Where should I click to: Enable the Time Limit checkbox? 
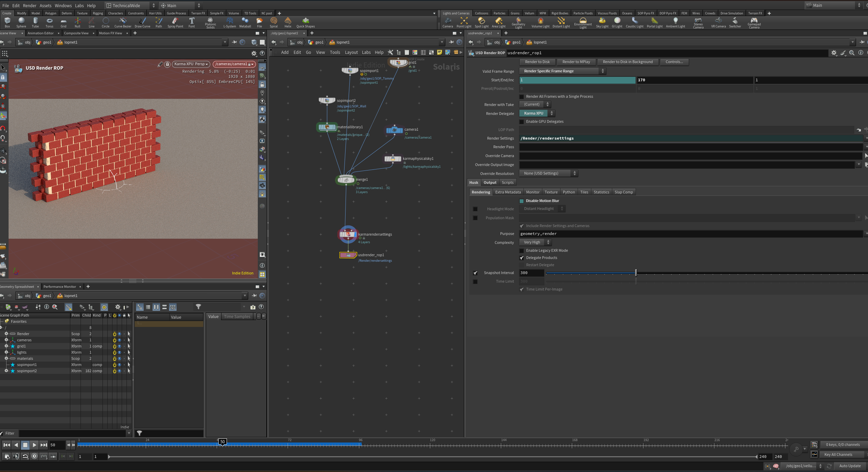click(475, 282)
